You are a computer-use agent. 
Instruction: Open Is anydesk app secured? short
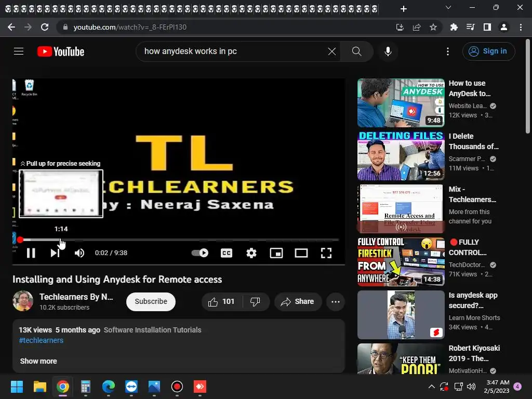(x=401, y=314)
